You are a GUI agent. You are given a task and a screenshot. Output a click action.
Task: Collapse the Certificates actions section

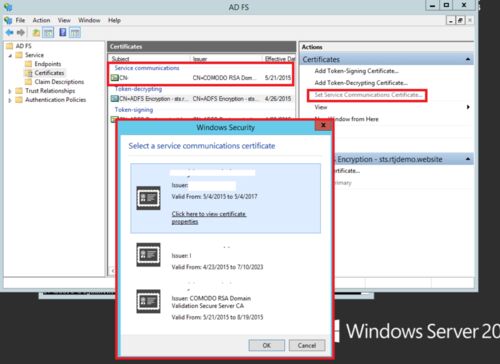coord(468,59)
